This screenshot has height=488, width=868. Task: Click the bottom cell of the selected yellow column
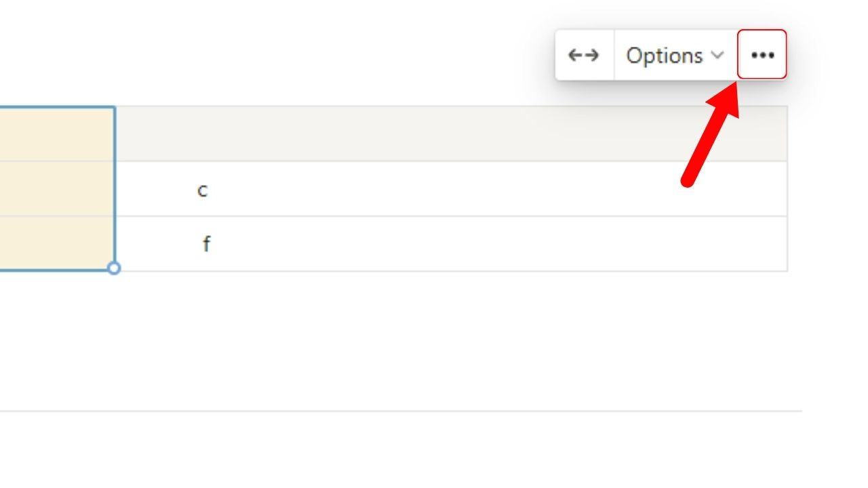(58, 243)
